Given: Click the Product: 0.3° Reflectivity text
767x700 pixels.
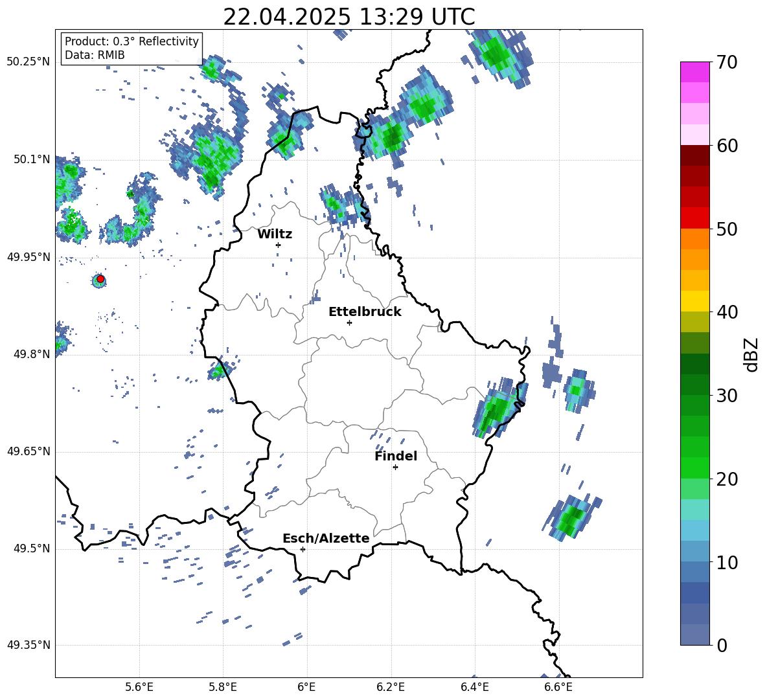Looking at the screenshot, I should pos(132,41).
